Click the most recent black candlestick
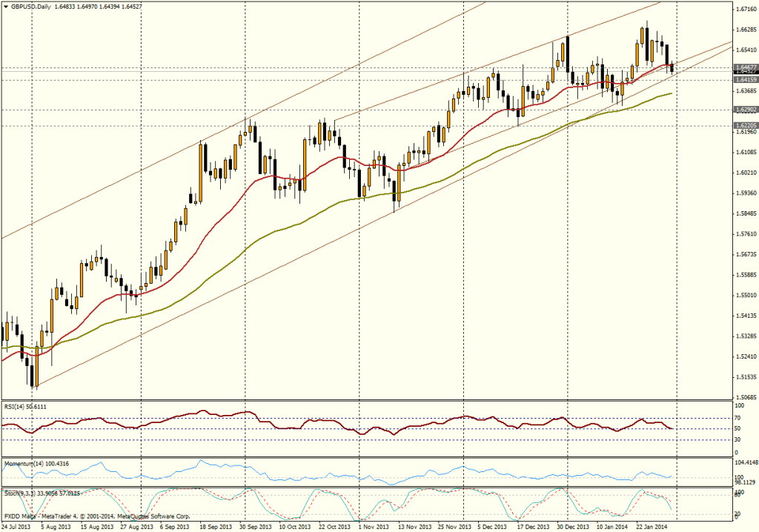Viewport: 759px width, 532px height. 673,68
